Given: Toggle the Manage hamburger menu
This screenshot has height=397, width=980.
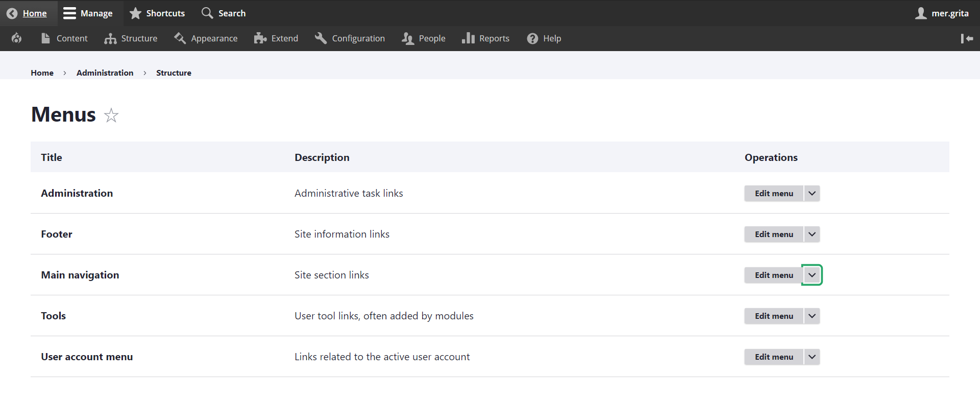Looking at the screenshot, I should 69,13.
